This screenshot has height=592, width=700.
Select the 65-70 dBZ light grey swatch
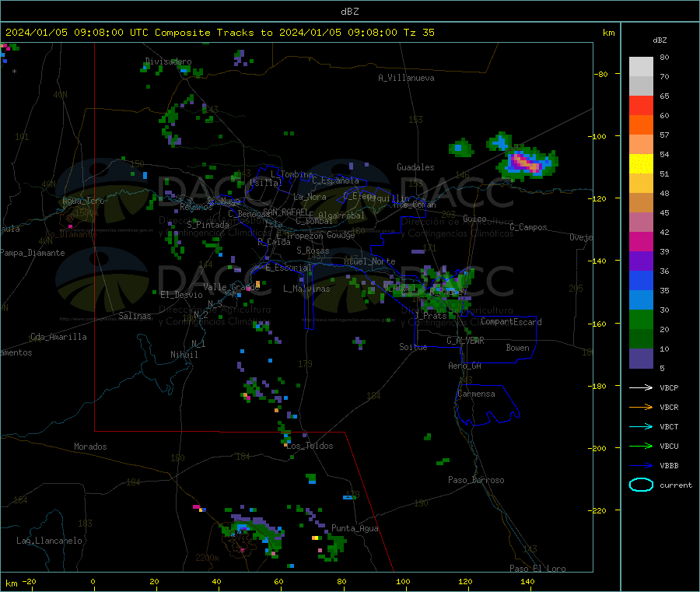[x=641, y=86]
